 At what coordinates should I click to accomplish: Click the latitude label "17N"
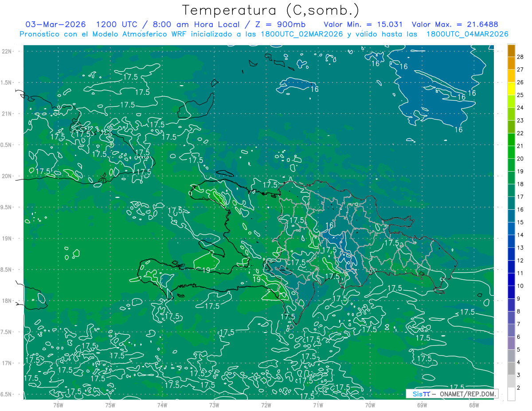[x=6, y=363]
